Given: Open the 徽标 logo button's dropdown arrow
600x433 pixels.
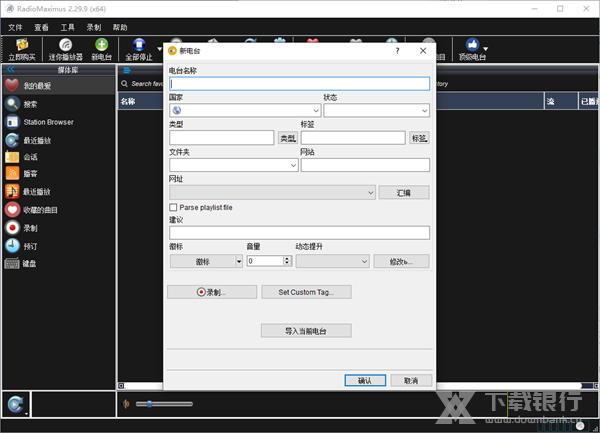Looking at the screenshot, I should tap(239, 262).
